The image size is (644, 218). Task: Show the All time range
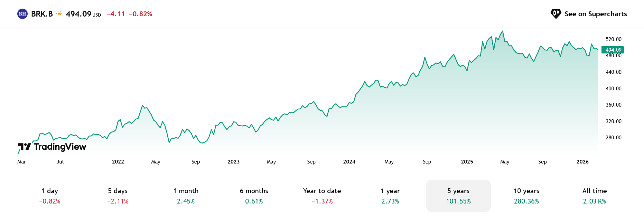tap(594, 196)
